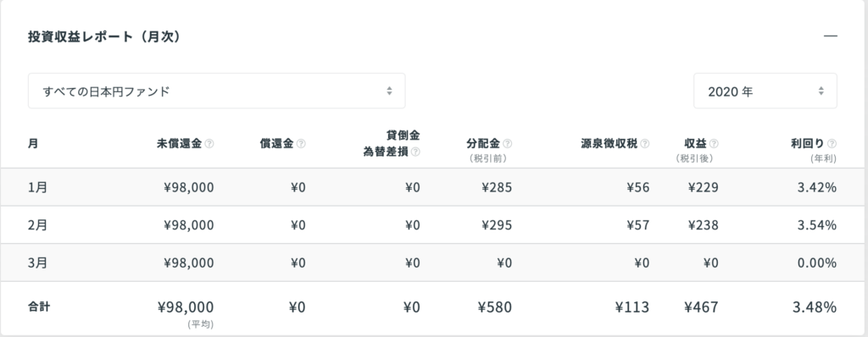Click help icon next to 利回り
Image resolution: width=868 pixels, height=337 pixels.
coord(832,144)
